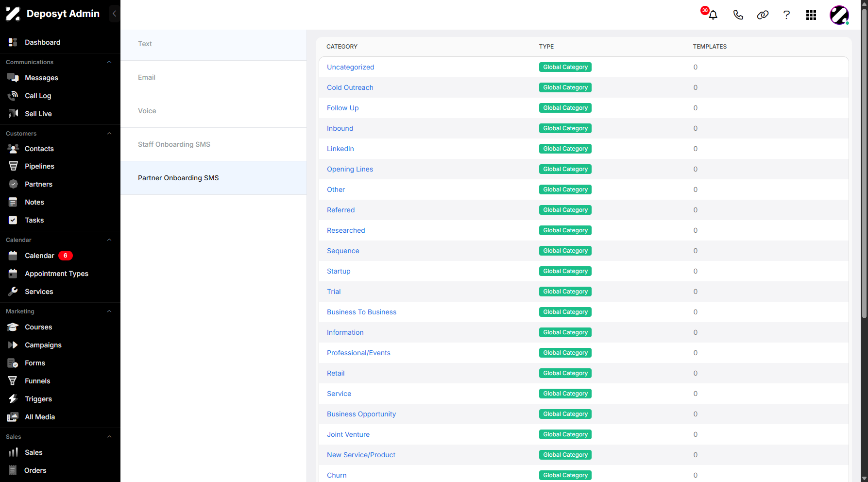Collapse the Customers section
This screenshot has width=868, height=482.
tap(109, 134)
